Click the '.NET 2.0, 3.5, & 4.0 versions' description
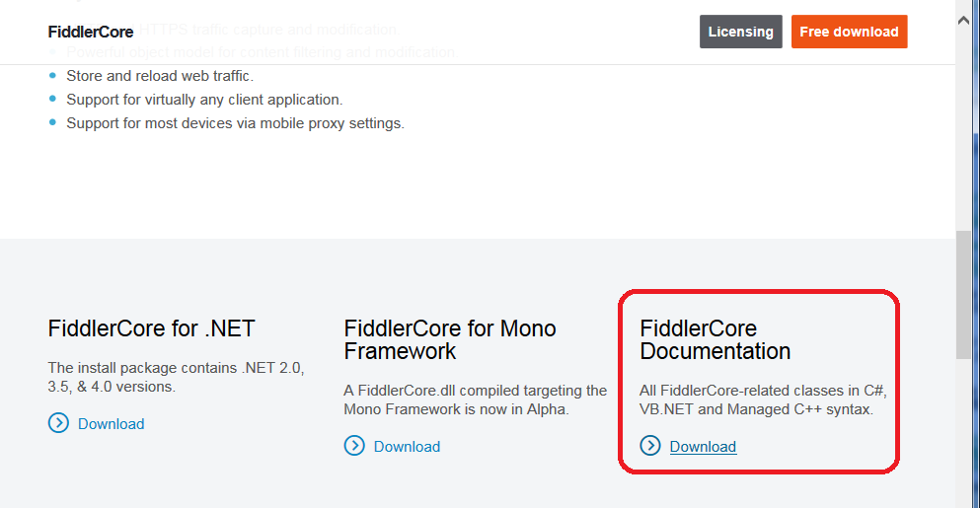Screen dimensions: 980x508 [x=177, y=377]
